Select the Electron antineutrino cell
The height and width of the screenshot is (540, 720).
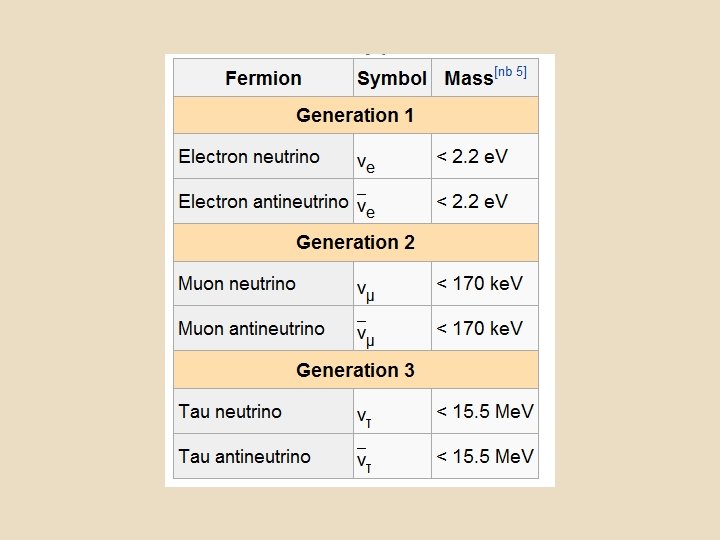[x=263, y=201]
